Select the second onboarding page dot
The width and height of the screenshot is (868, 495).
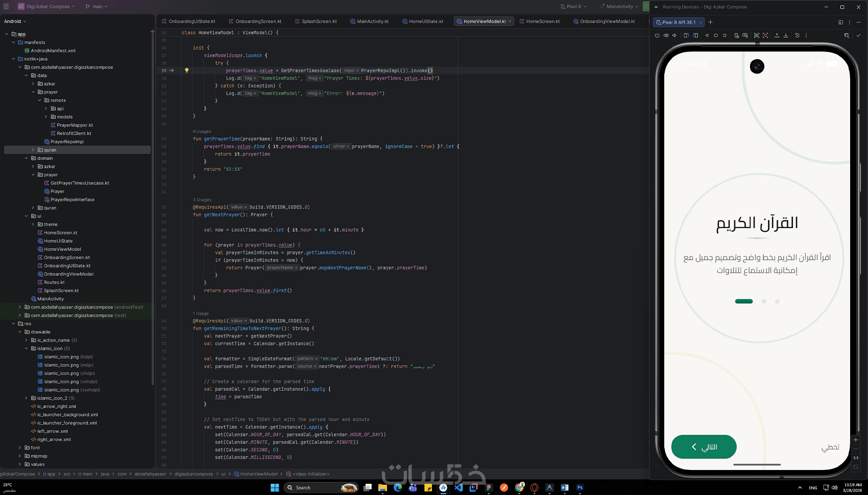click(764, 302)
